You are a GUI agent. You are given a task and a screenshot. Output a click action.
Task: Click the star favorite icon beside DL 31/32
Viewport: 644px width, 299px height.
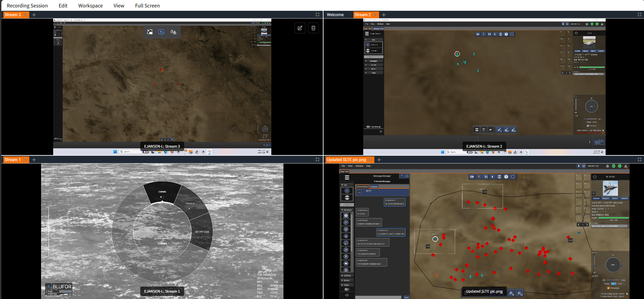point(595,177)
